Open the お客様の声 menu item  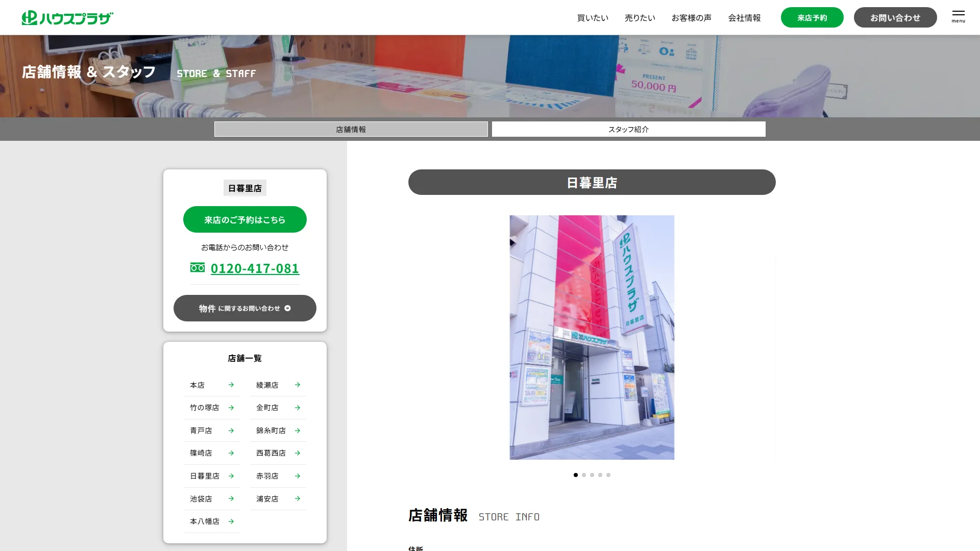692,18
